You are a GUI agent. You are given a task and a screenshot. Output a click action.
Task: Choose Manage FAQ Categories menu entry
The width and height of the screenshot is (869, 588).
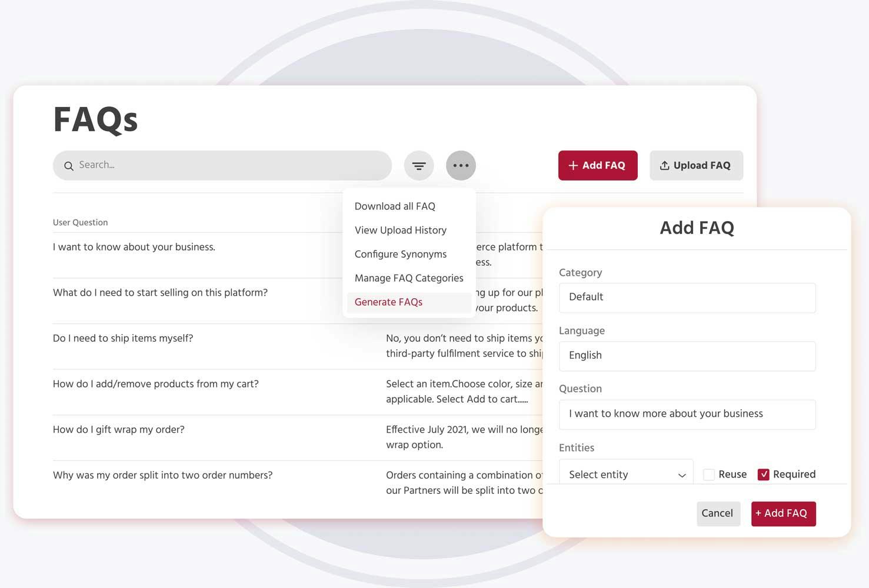[408, 278]
